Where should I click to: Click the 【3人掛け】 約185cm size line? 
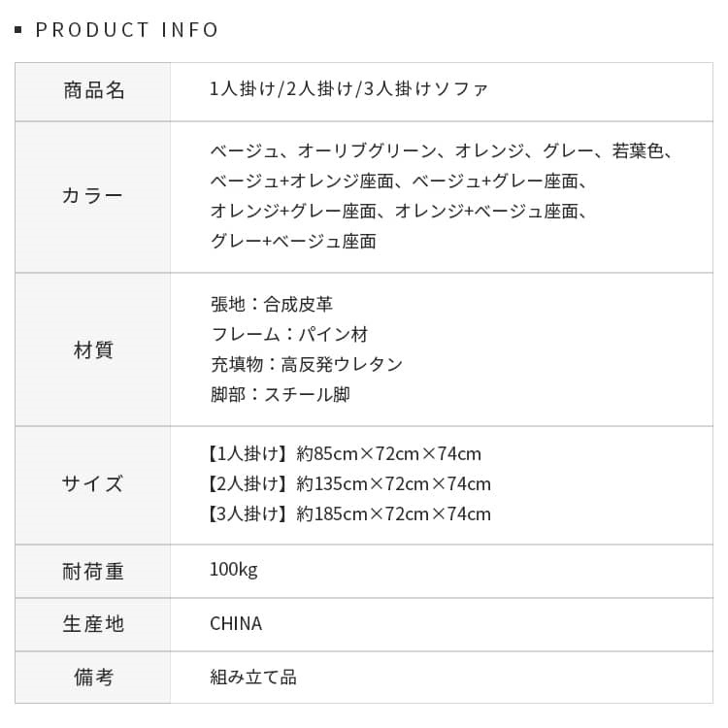(347, 513)
